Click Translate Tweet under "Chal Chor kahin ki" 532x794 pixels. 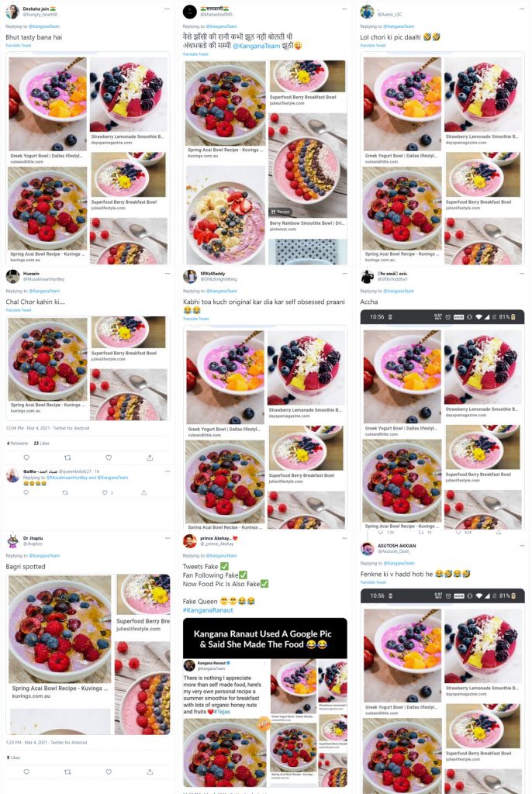pyautogui.click(x=19, y=310)
